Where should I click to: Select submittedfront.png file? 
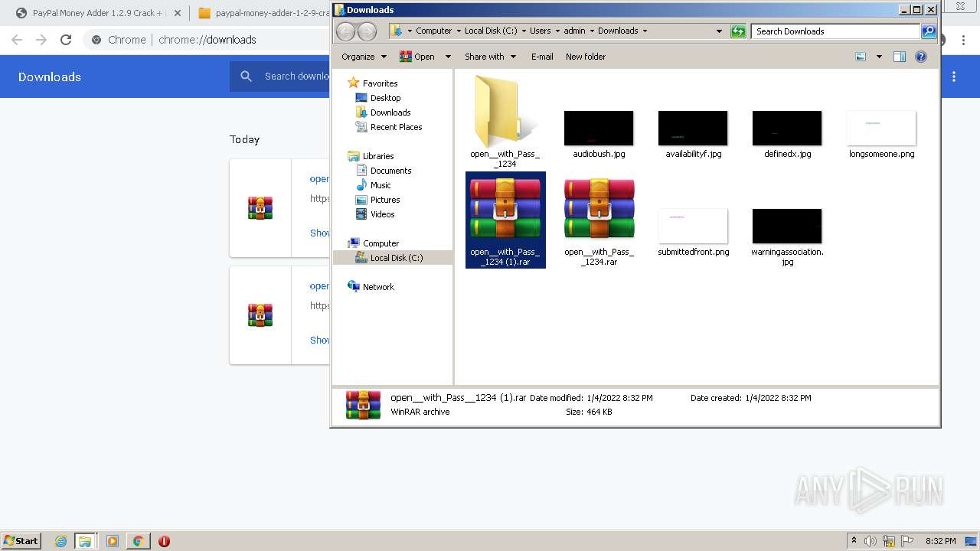(x=693, y=232)
